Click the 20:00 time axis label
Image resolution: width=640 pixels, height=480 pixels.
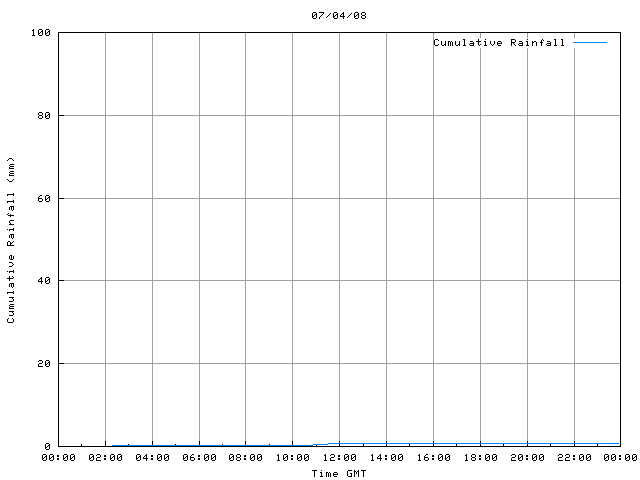[x=527, y=458]
